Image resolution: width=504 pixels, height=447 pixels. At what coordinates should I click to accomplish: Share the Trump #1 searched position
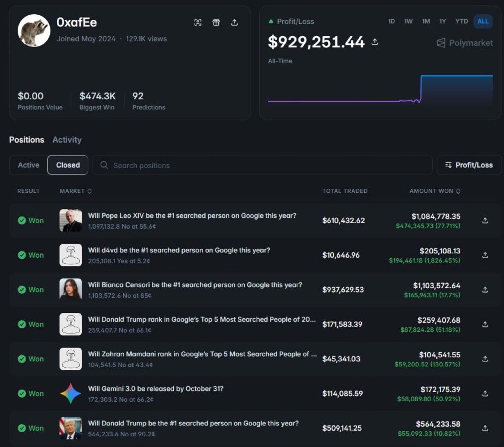pos(485,428)
